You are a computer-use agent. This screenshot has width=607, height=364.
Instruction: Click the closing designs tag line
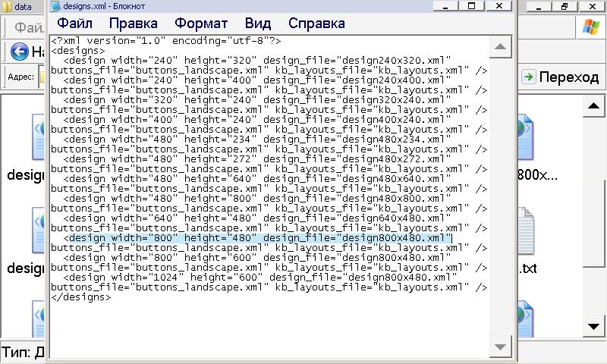81,297
